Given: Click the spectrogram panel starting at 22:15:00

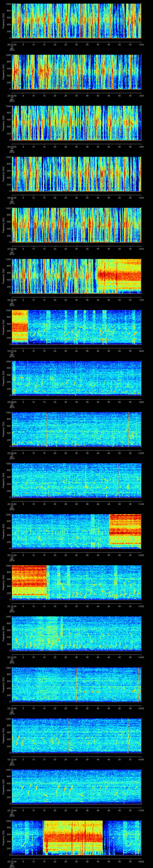Looking at the screenshot, I should (77, 736).
